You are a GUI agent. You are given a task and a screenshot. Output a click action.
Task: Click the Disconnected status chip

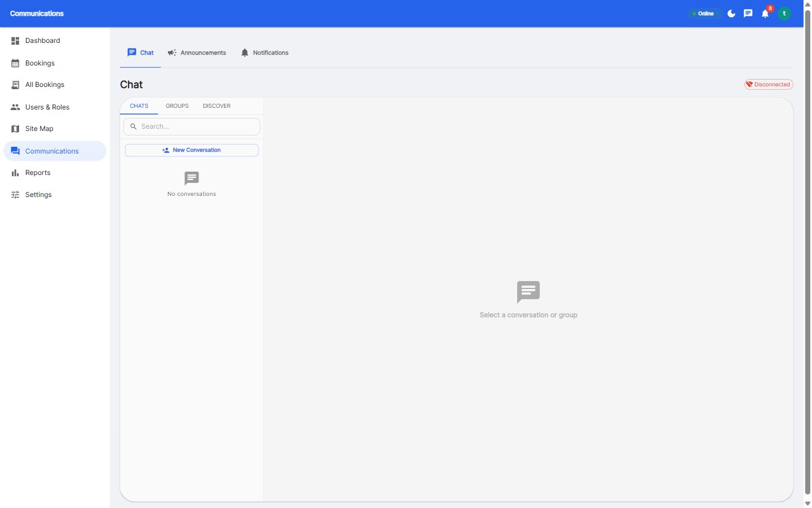point(769,85)
